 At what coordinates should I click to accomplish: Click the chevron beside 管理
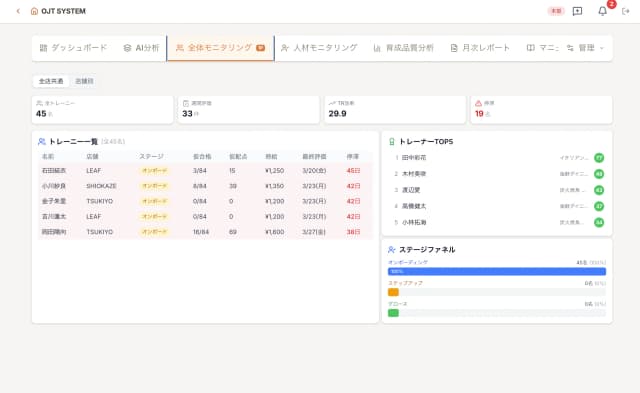[602, 48]
